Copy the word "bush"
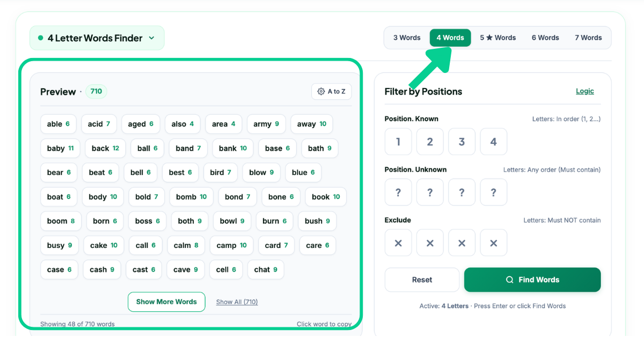This screenshot has height=337, width=644. (317, 221)
